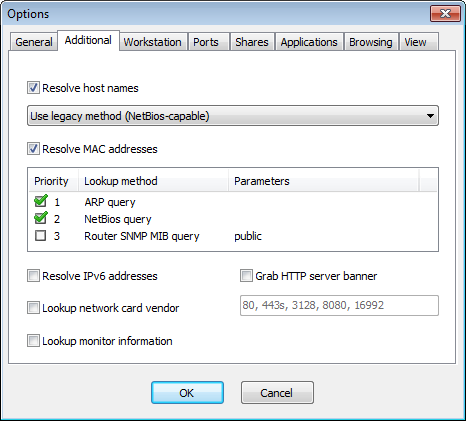Viewport: 466px width, 421px height.
Task: Enable Router SNMP MIB query checkbox
Action: pos(40,236)
